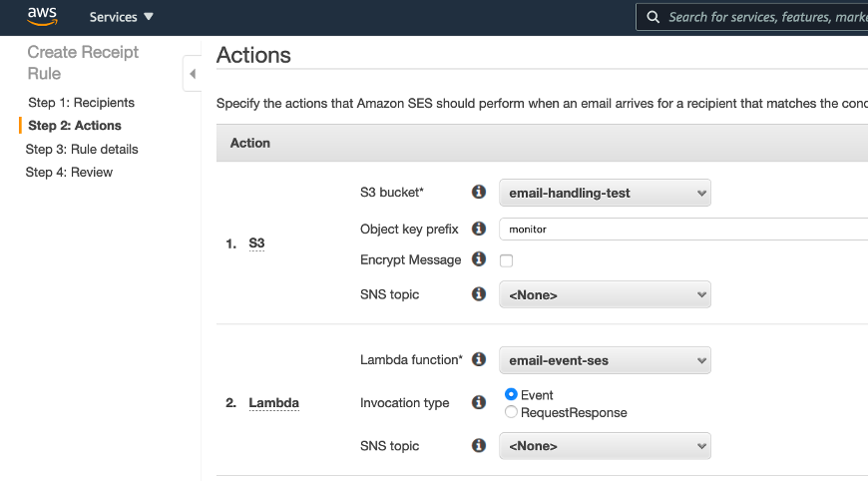Click the search magnifier icon
Viewport: 868px width, 482px height.
tap(653, 17)
